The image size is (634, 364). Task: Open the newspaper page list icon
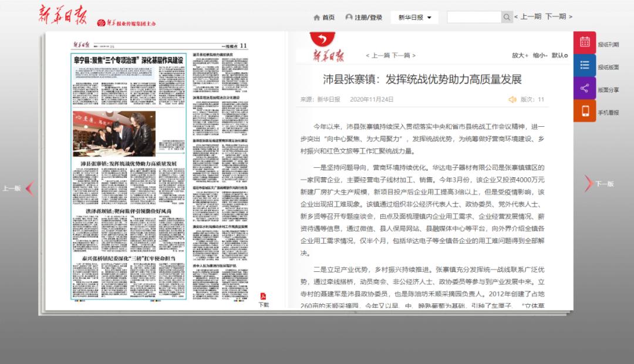tap(585, 65)
